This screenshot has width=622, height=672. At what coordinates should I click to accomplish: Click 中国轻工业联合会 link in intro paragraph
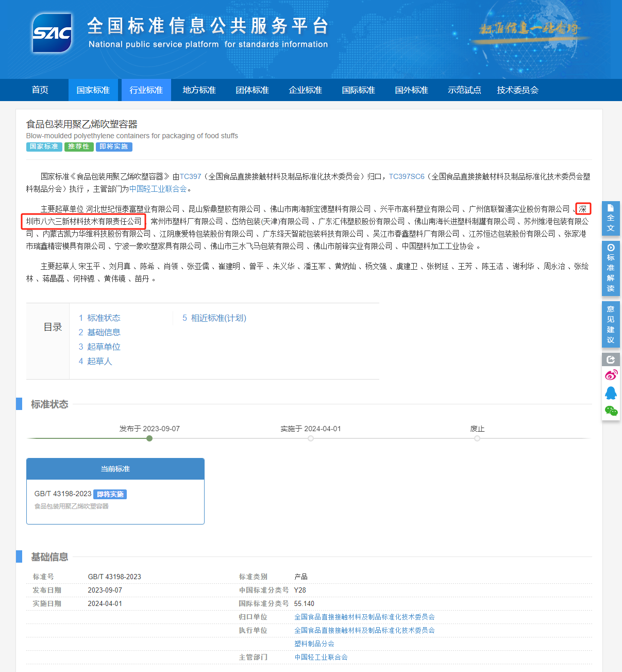click(158, 189)
